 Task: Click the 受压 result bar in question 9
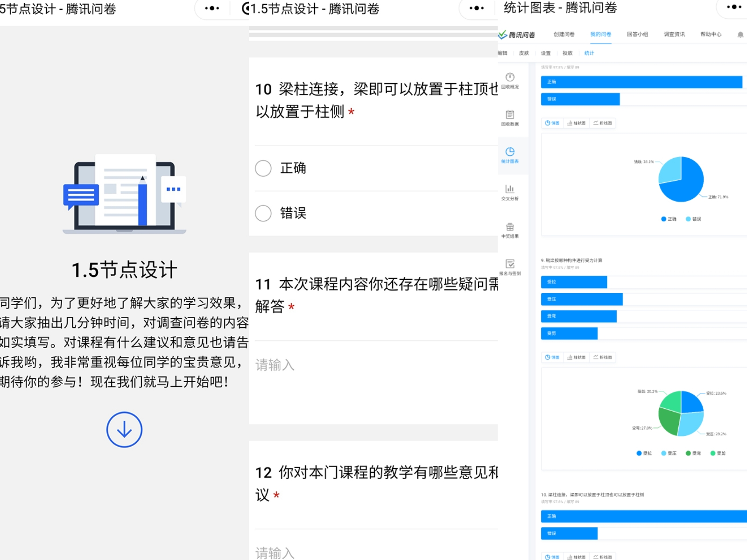click(x=582, y=299)
